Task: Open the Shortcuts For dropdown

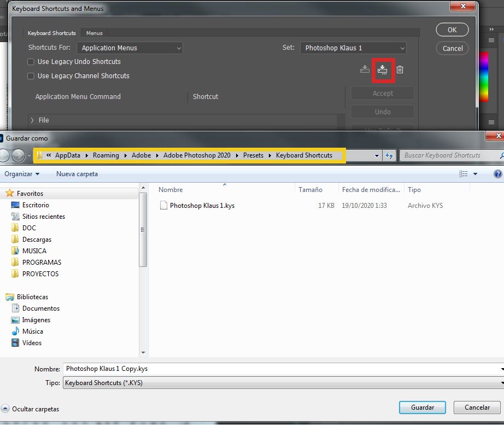Action: click(x=130, y=48)
